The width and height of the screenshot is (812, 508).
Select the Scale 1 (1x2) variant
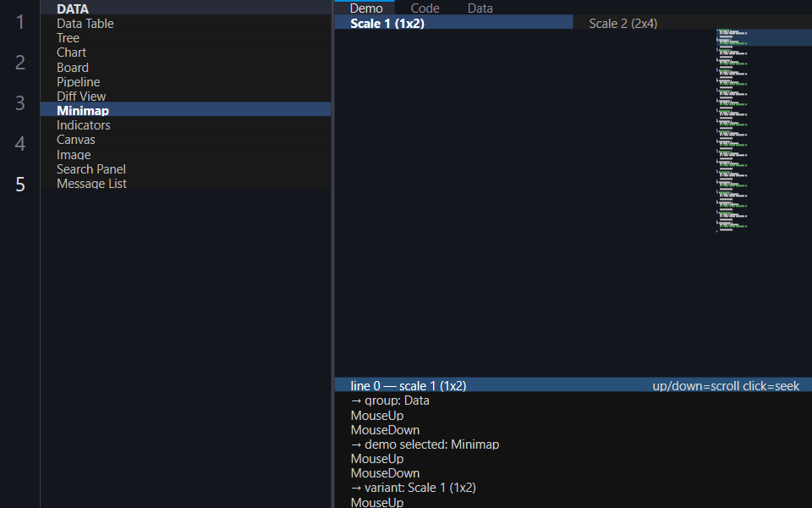point(453,24)
